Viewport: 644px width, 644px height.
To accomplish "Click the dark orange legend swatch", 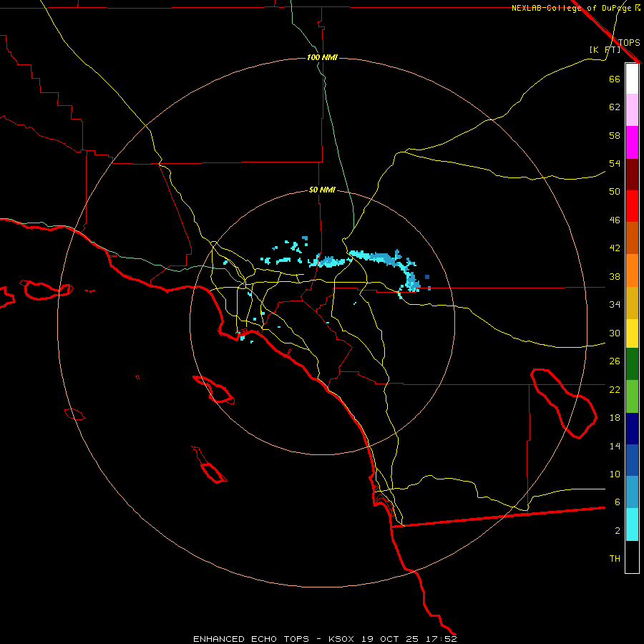I will tap(632, 238).
